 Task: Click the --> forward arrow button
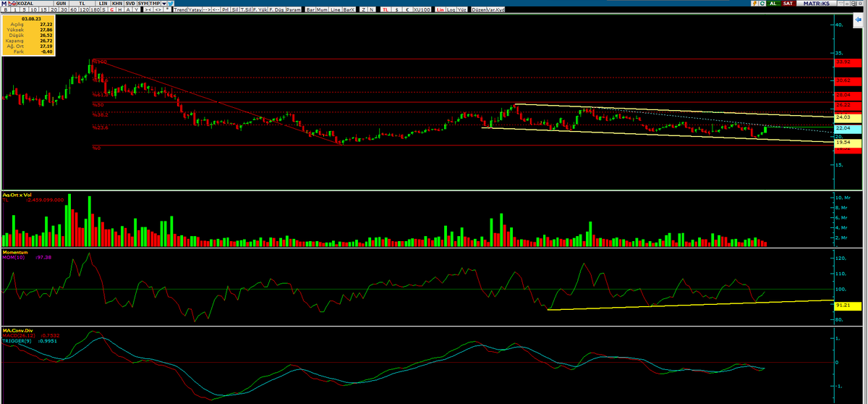click(207, 9)
